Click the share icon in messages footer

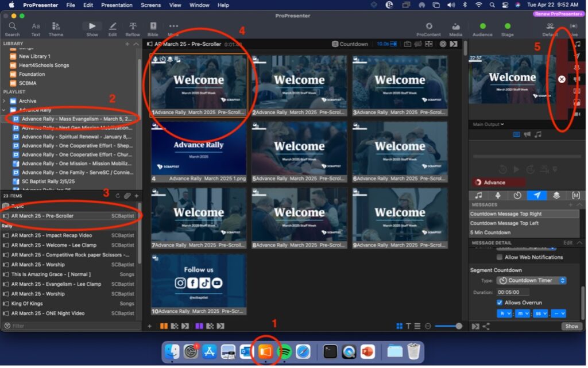[486, 327]
